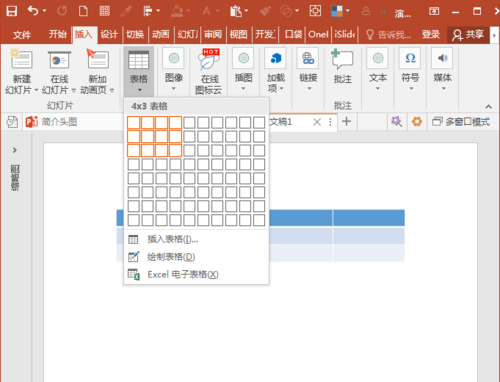Click the Add-ins (加载项) icon
Viewport: 500px width, 382px height.
pos(276,58)
